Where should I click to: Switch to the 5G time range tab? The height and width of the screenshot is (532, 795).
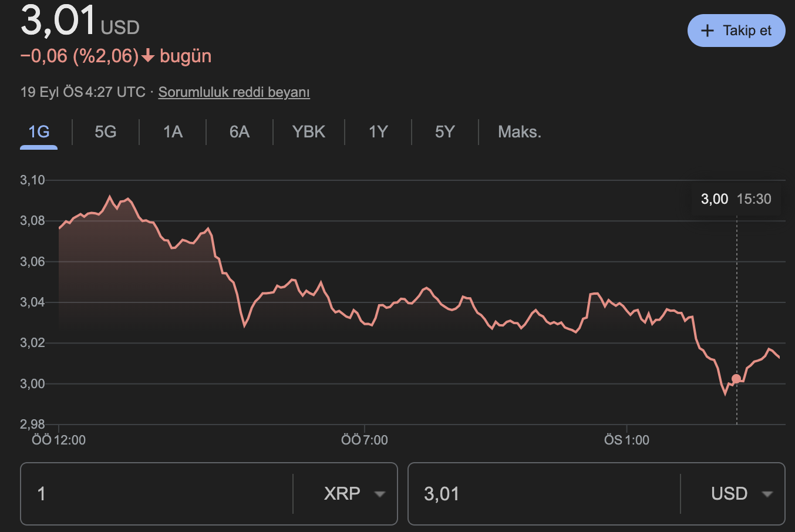pos(106,132)
